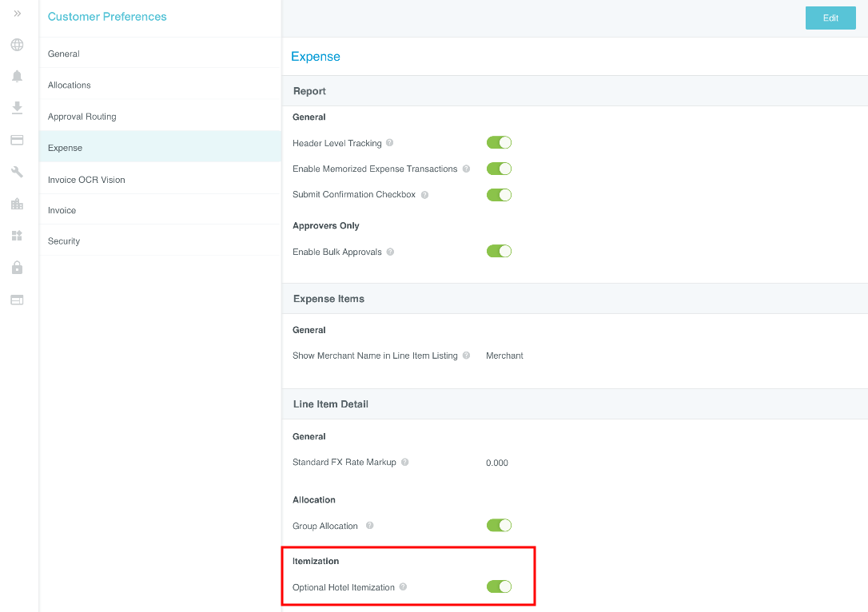Select Invoice OCR Vision menu item

click(x=86, y=180)
